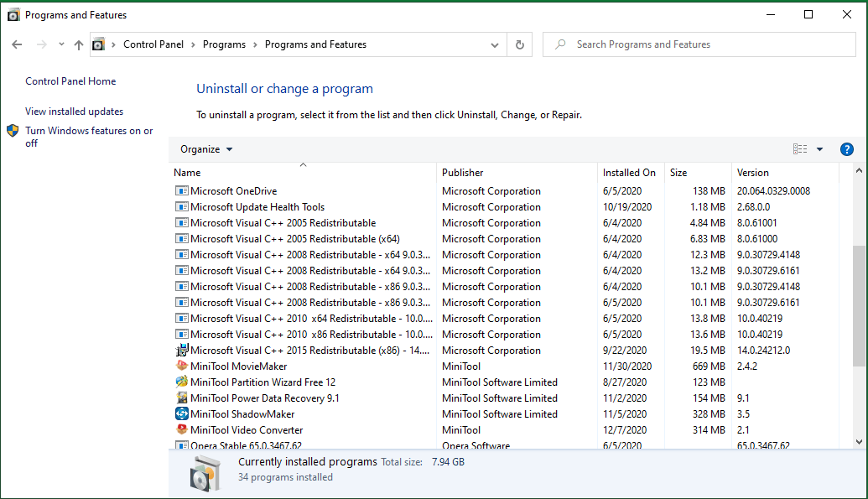Screen dimensions: 868x499
Task: Sort list by Version column header
Action: click(x=786, y=172)
